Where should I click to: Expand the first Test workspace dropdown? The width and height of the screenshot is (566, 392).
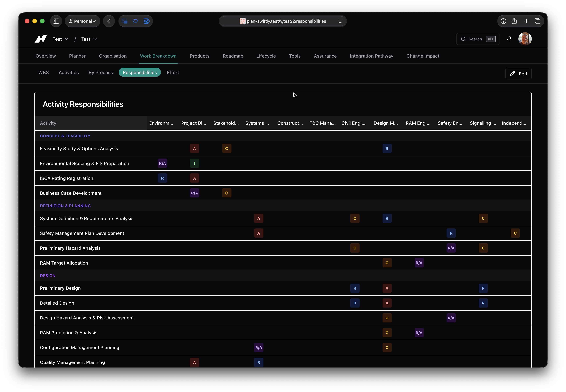point(61,39)
